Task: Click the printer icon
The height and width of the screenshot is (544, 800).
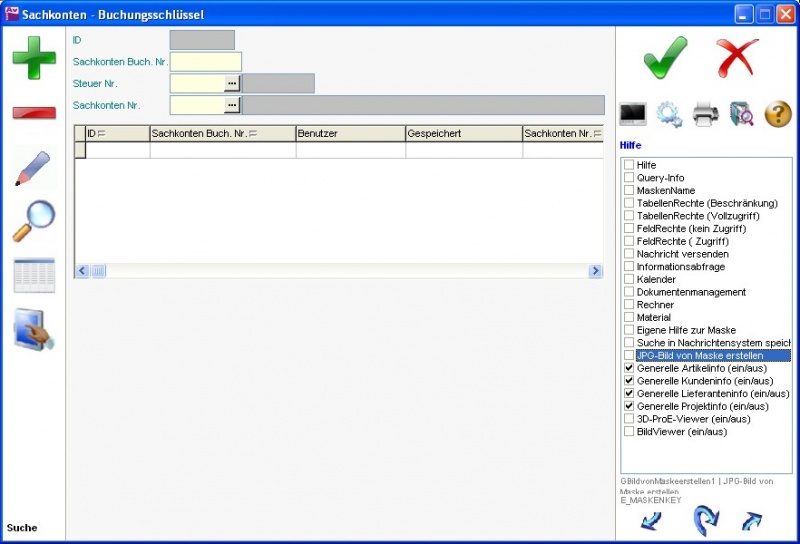Action: coord(705,114)
